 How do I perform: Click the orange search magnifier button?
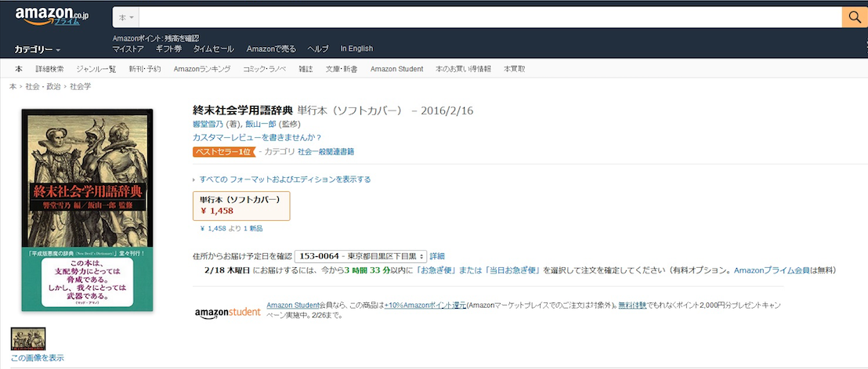pos(855,17)
